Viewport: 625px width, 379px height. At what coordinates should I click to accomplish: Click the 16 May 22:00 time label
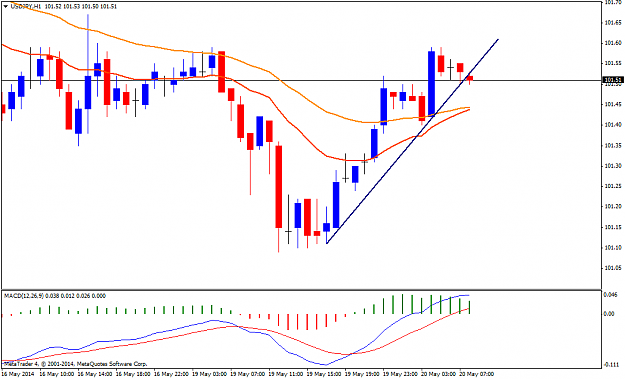point(171,374)
